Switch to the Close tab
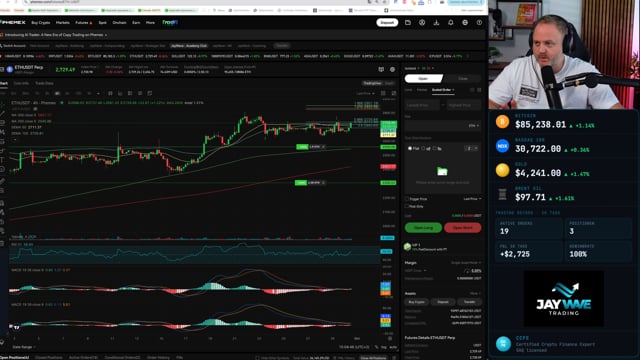This screenshot has height=360, width=640. coord(463,78)
